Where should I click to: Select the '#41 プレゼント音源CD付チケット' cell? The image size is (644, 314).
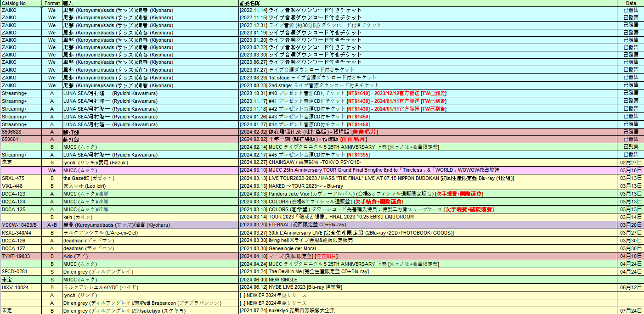pos(428,101)
